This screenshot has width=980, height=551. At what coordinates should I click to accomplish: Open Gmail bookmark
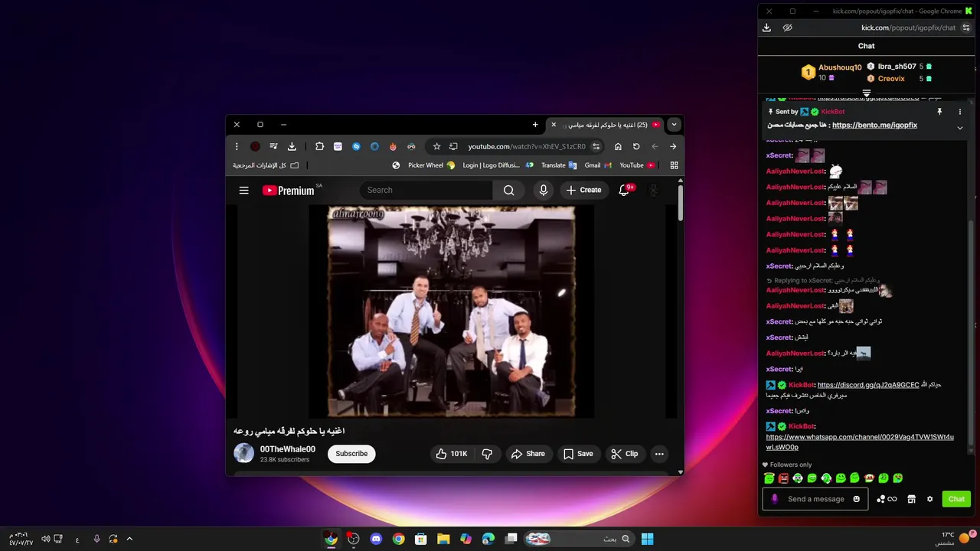598,165
